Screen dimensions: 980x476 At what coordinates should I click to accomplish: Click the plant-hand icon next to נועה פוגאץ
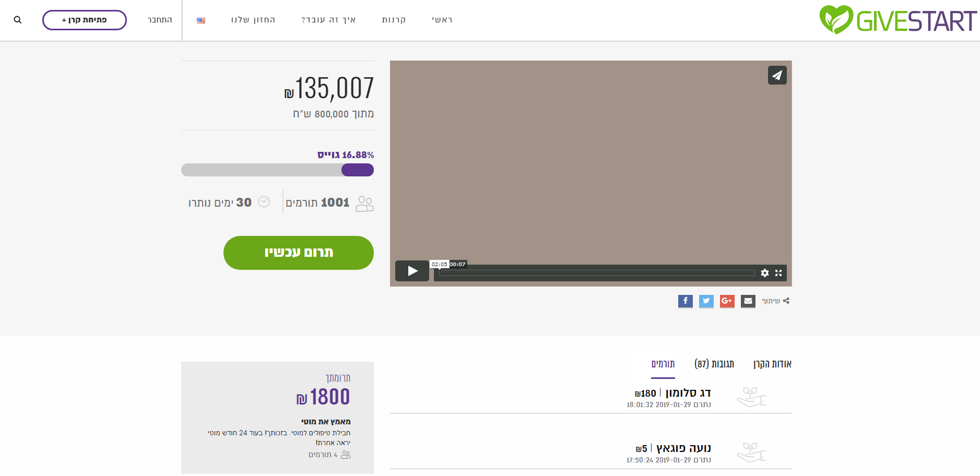(x=751, y=453)
